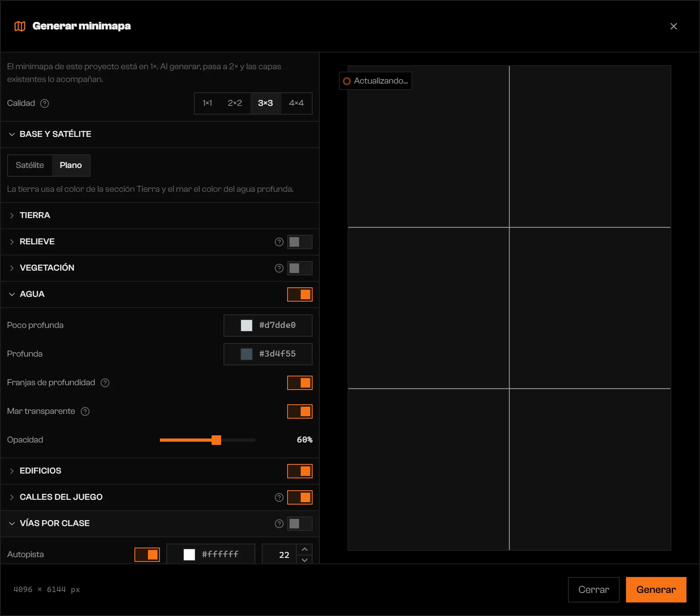Screen dimensions: 700x616
Task: Enable the RELIEVE toggle
Action: click(300, 242)
